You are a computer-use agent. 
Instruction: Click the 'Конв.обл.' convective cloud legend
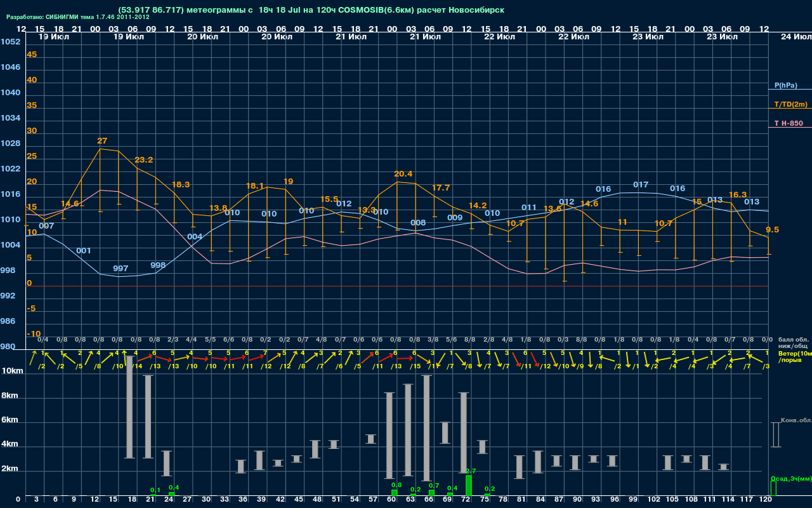point(796,420)
